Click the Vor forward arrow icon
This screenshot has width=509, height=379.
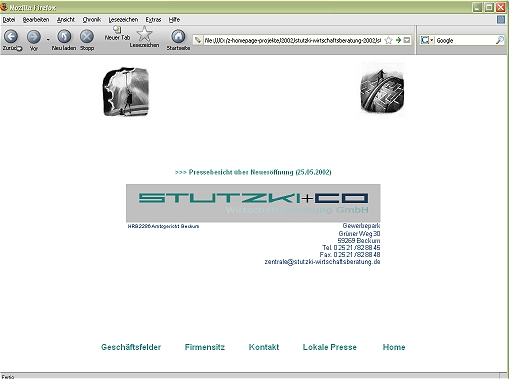tap(34, 37)
